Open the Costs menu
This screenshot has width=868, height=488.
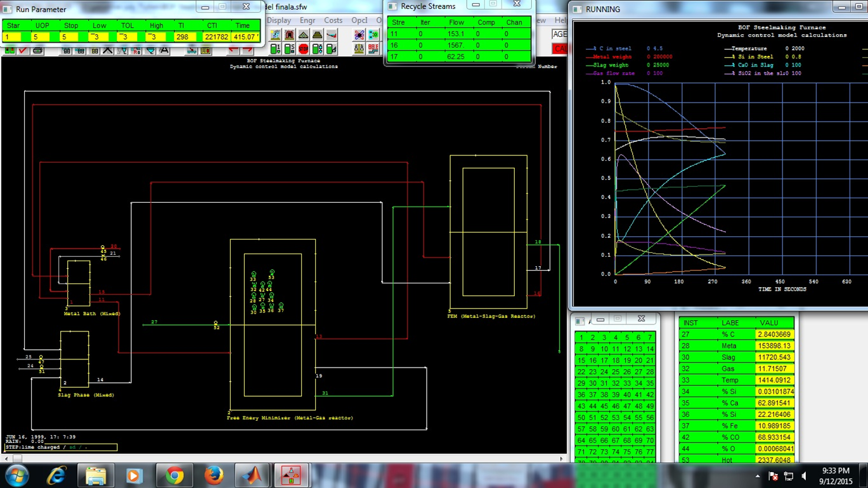[333, 20]
